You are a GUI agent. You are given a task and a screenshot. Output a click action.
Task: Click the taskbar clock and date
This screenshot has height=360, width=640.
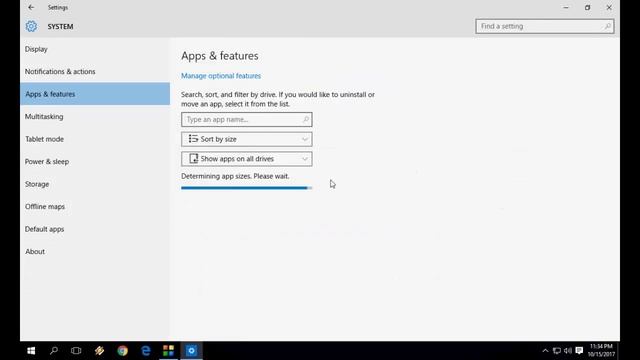pos(601,351)
